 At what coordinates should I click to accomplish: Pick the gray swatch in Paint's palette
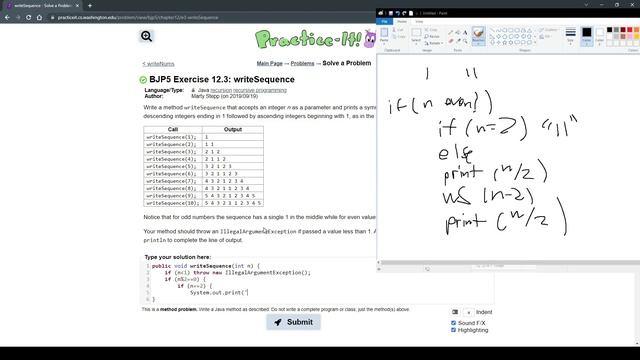click(x=616, y=30)
